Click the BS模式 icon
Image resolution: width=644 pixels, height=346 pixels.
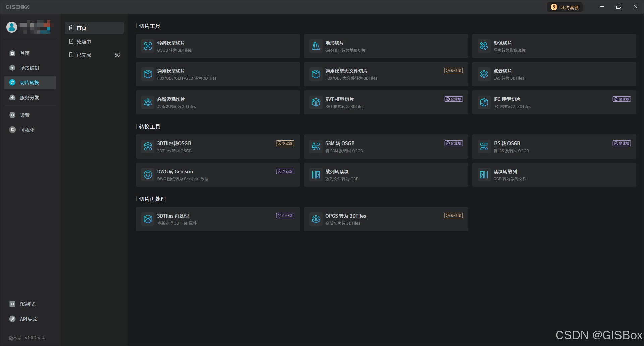click(x=12, y=304)
